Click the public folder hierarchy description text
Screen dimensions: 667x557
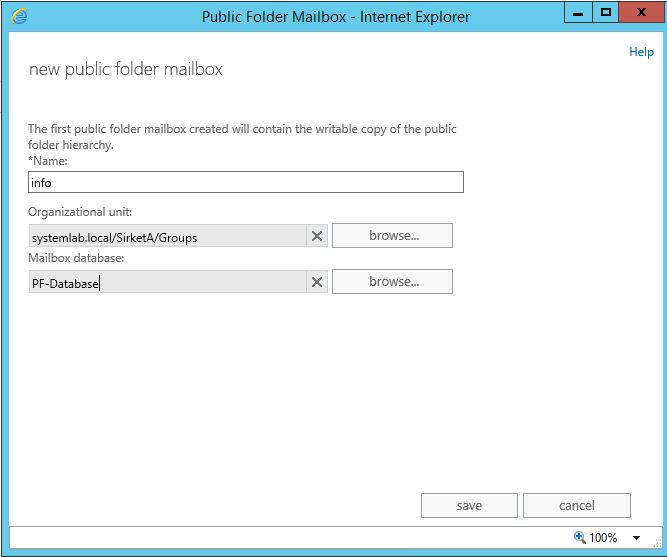pyautogui.click(x=241, y=136)
